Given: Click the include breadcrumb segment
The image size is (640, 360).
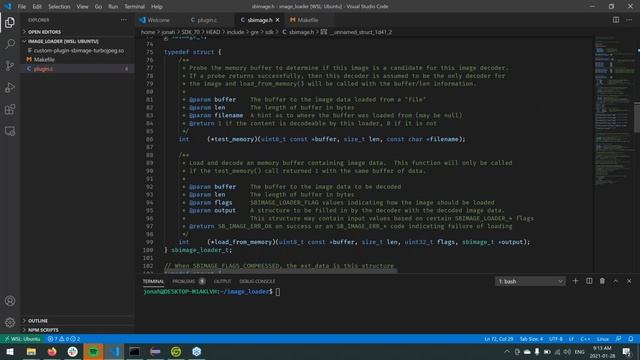Looking at the screenshot, I should [235, 32].
